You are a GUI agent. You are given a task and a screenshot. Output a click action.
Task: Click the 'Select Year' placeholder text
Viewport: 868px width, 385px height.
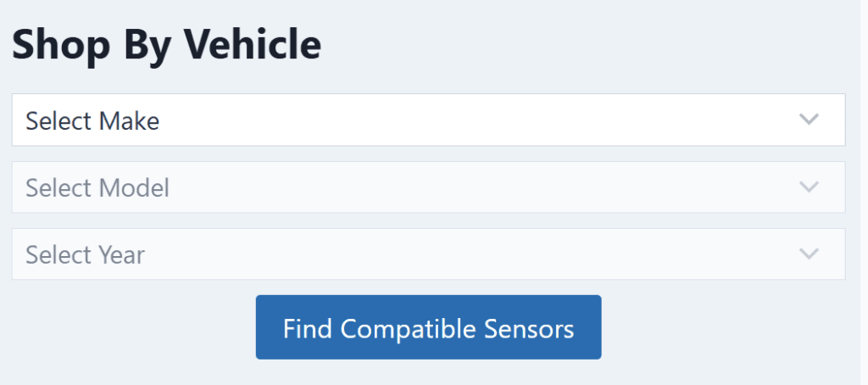click(x=85, y=254)
